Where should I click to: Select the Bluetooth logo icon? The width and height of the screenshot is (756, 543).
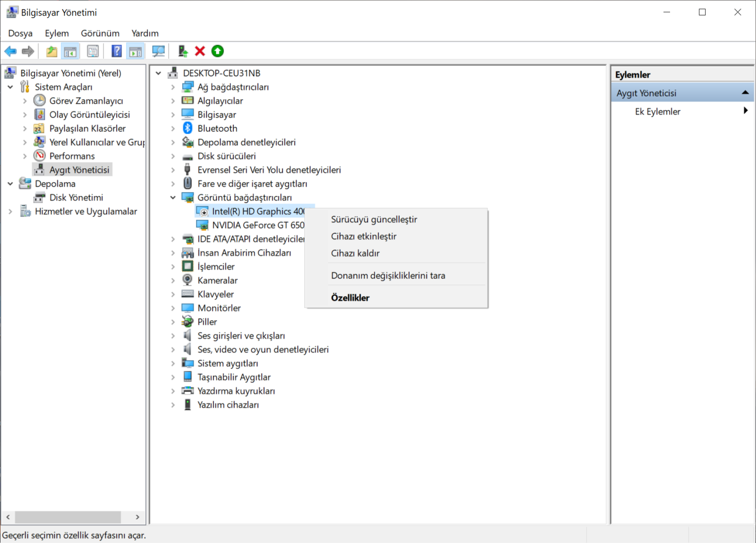(187, 128)
